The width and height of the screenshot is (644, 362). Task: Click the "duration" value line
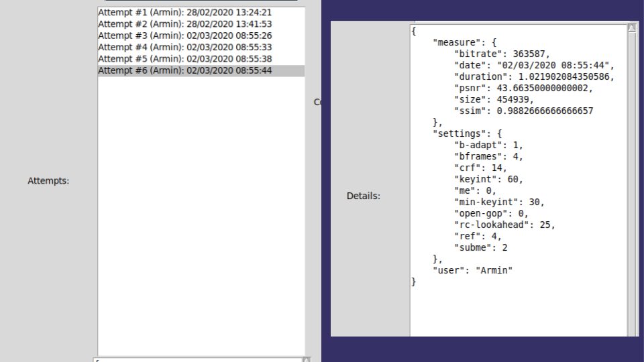click(534, 76)
